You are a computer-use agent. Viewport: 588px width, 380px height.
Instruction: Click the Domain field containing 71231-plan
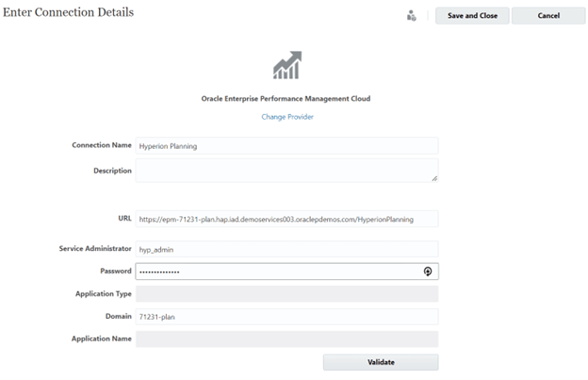[x=286, y=317]
